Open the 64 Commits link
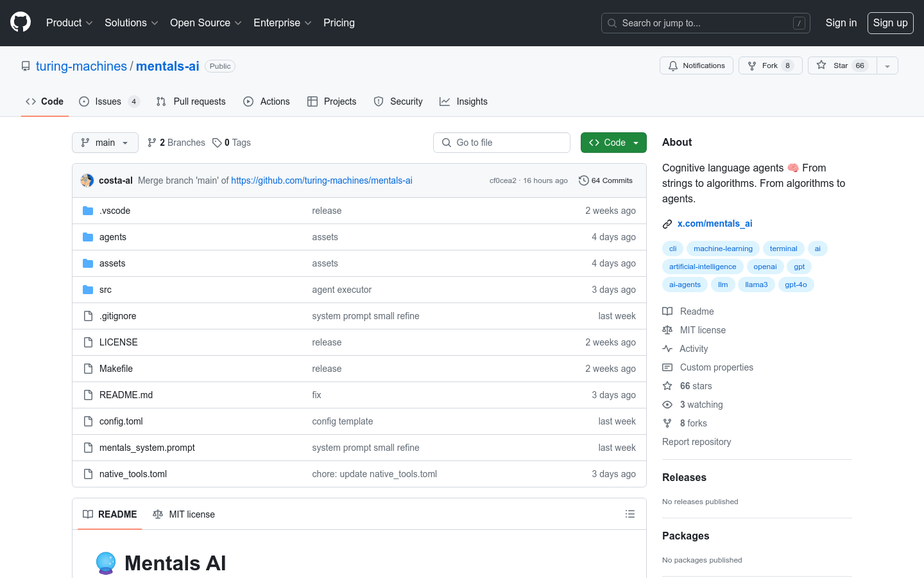Viewport: 924px width, 578px height. click(x=606, y=180)
